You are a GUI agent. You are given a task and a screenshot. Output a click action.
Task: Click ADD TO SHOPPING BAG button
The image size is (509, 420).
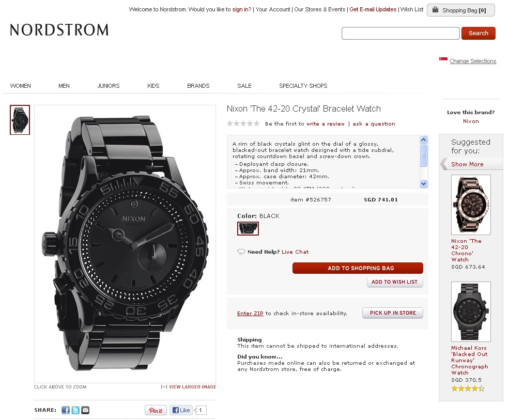click(358, 268)
